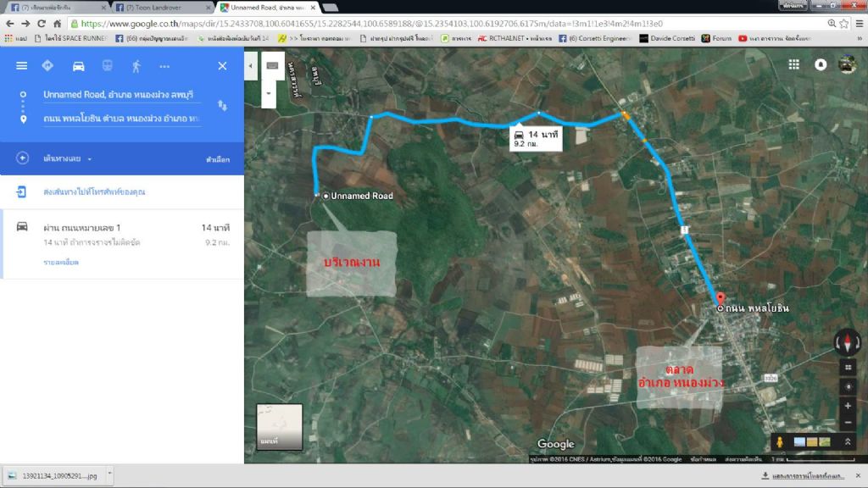Collapse the side panel
868x488 pixels.
pyautogui.click(x=251, y=65)
